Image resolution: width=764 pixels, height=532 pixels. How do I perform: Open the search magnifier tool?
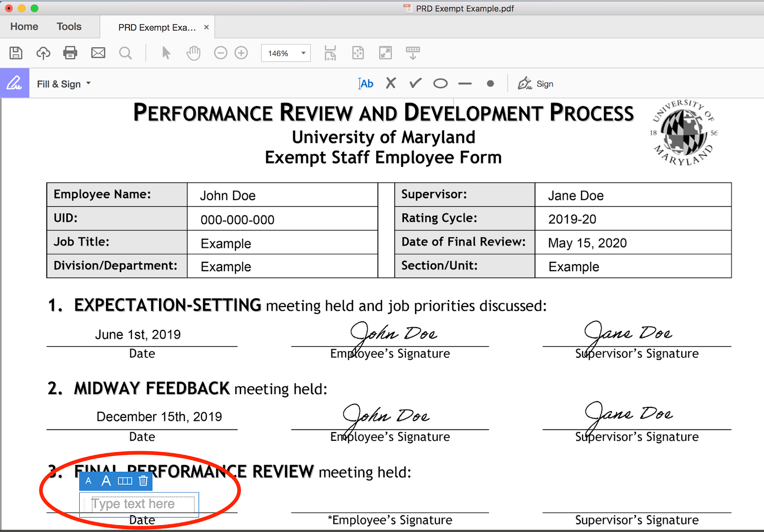click(x=126, y=53)
